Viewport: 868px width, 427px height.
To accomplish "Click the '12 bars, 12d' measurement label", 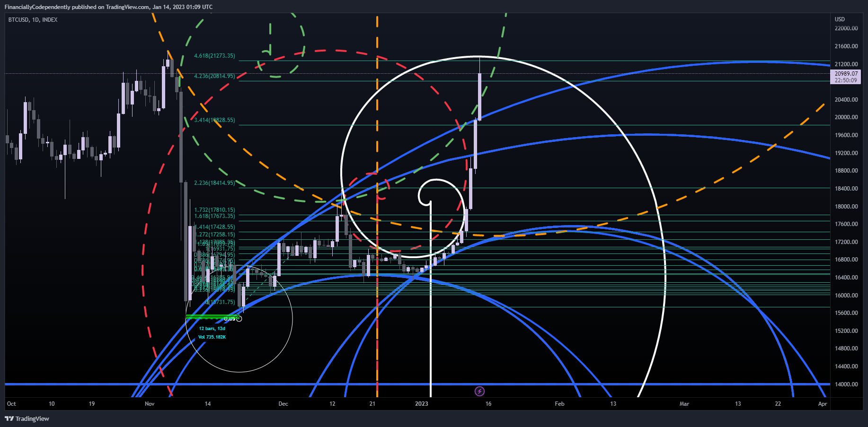I will coord(212,329).
